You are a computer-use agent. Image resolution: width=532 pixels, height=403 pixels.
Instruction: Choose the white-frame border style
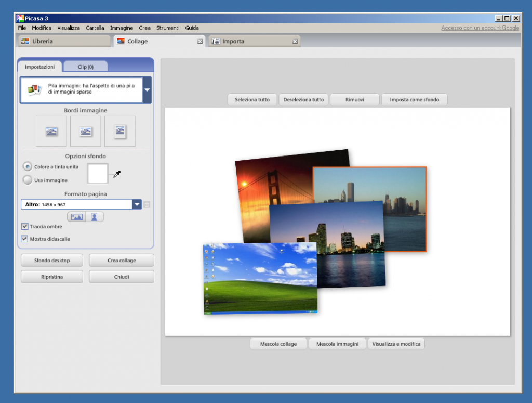(x=85, y=131)
